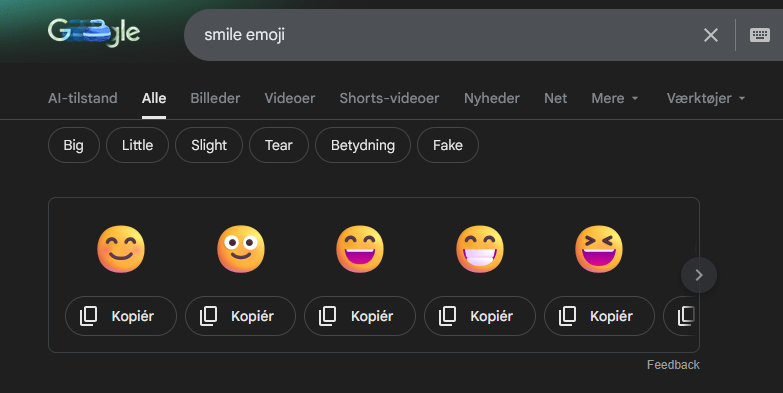This screenshot has height=393, width=783.
Task: Open the Billeder tab
Action: (215, 98)
